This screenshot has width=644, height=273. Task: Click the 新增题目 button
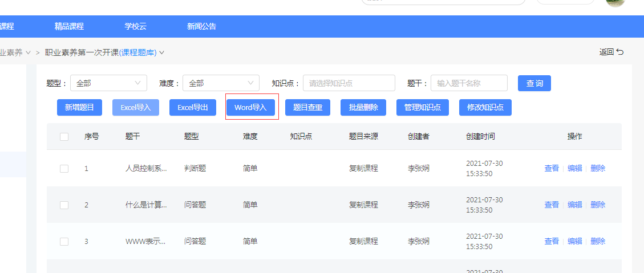click(x=79, y=107)
